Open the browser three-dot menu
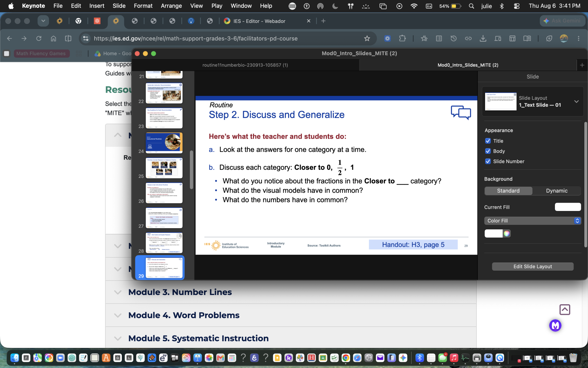This screenshot has width=588, height=368. pyautogui.click(x=579, y=38)
